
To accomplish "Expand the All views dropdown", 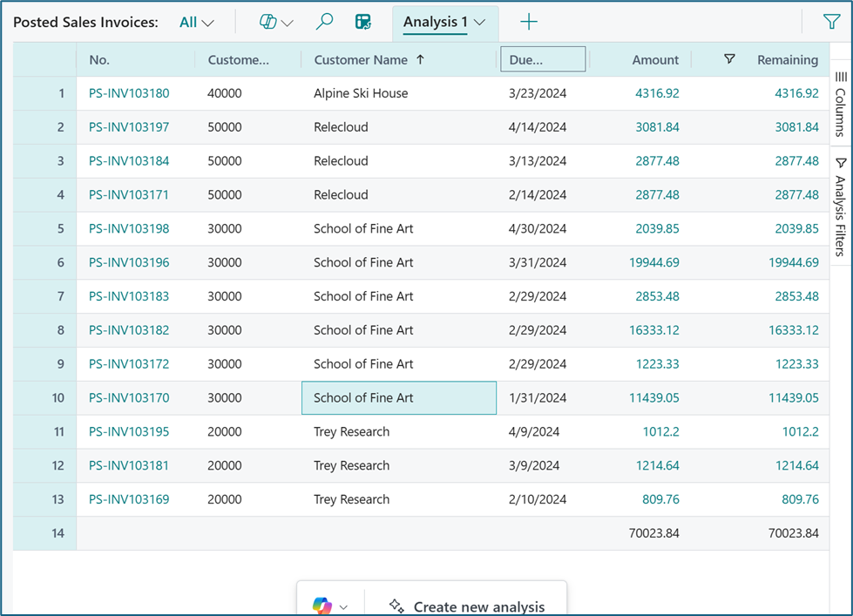I will [196, 23].
